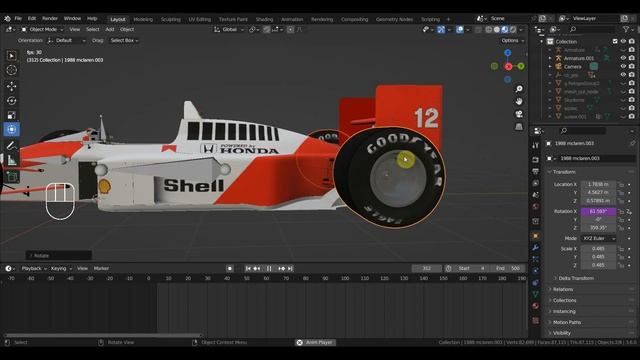
Task: Click the outliner filter funnel icon
Action: tap(626, 29)
